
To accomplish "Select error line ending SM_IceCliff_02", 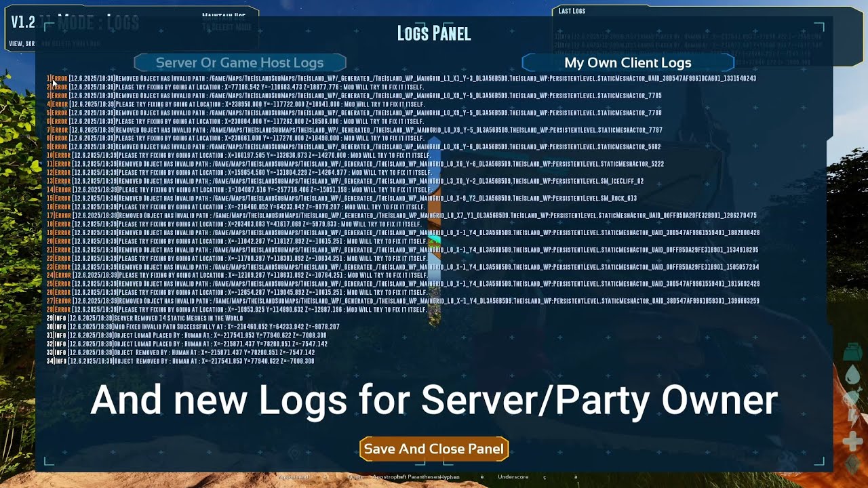I will 345,181.
